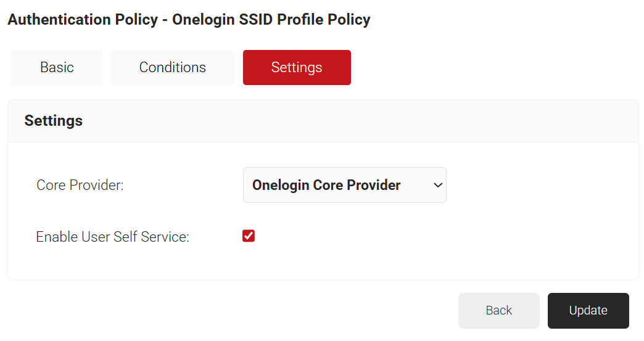The height and width of the screenshot is (341, 644).
Task: Click the red checkmark icon
Action: tap(249, 236)
